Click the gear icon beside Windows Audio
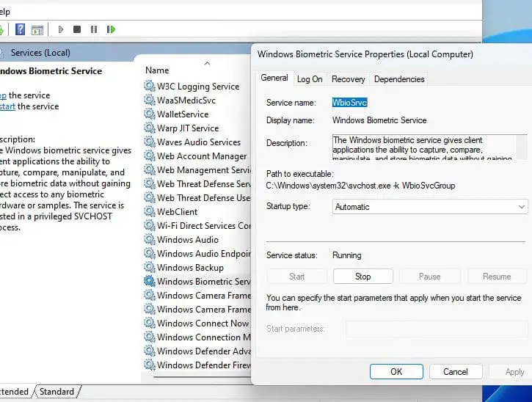The height and width of the screenshot is (402, 532). [x=150, y=240]
